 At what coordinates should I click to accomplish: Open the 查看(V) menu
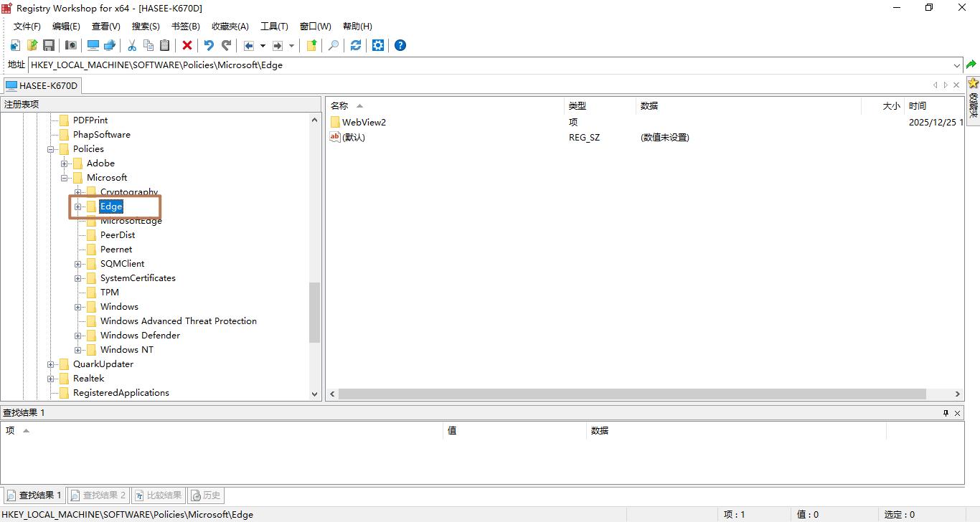click(106, 27)
